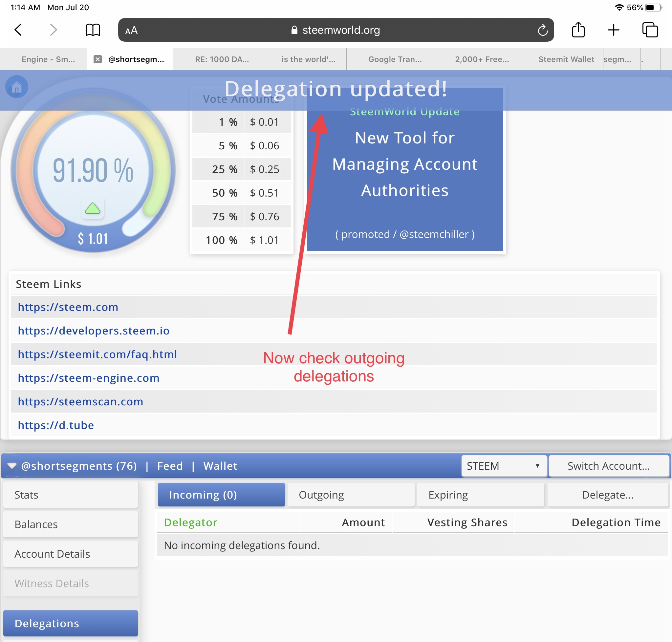Image resolution: width=672 pixels, height=642 pixels.
Task: Show all open tabs overview
Action: click(650, 30)
